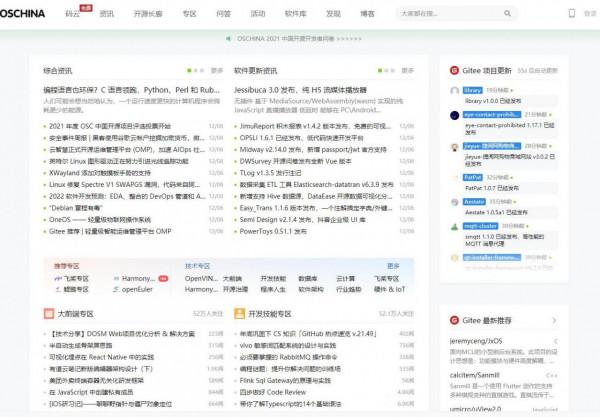Viewport: 600px width, 417px height.
Task: Click the 飞桨专区 icon under 推荐专区
Action: click(58, 279)
